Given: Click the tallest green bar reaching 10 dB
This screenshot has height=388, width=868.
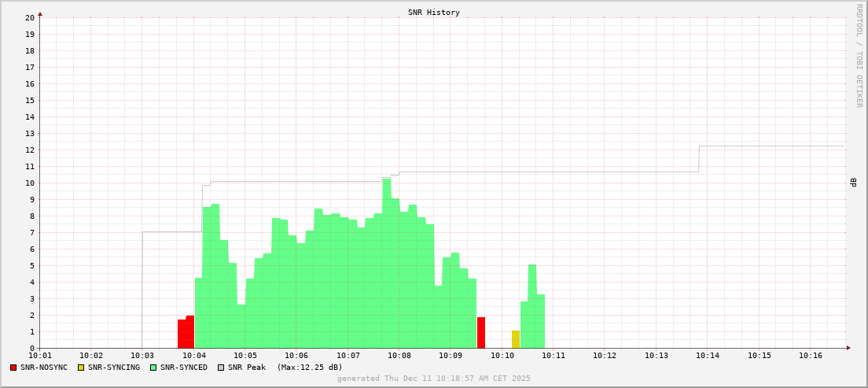Looking at the screenshot, I should tap(386, 260).
